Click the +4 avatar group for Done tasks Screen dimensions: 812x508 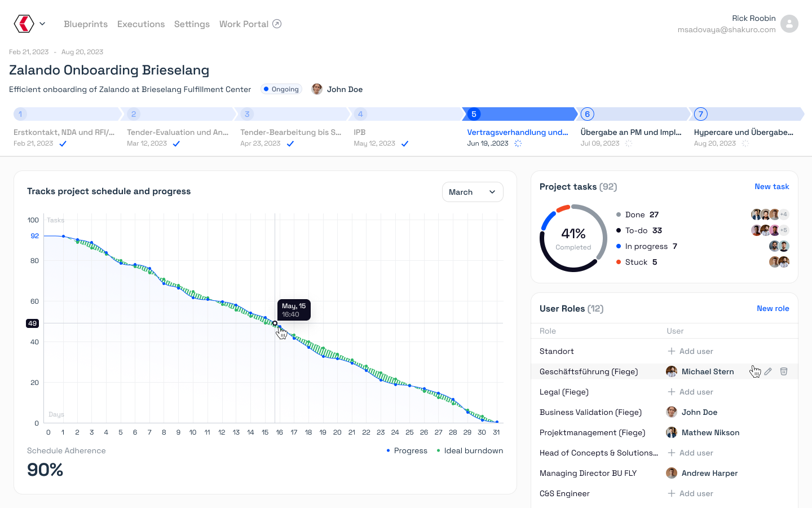783,214
